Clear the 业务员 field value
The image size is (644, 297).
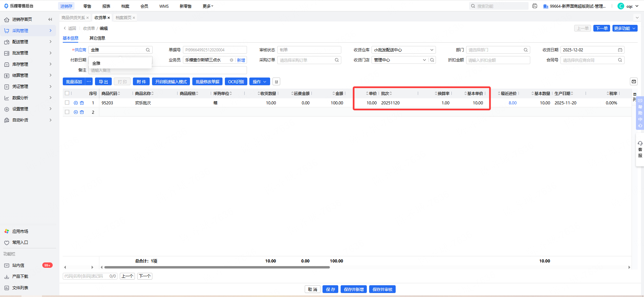click(x=232, y=60)
